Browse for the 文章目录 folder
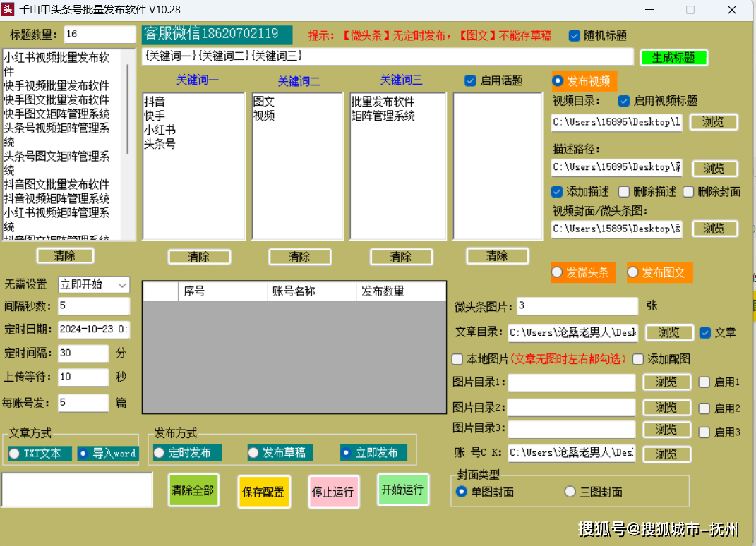This screenshot has width=756, height=546. click(669, 332)
